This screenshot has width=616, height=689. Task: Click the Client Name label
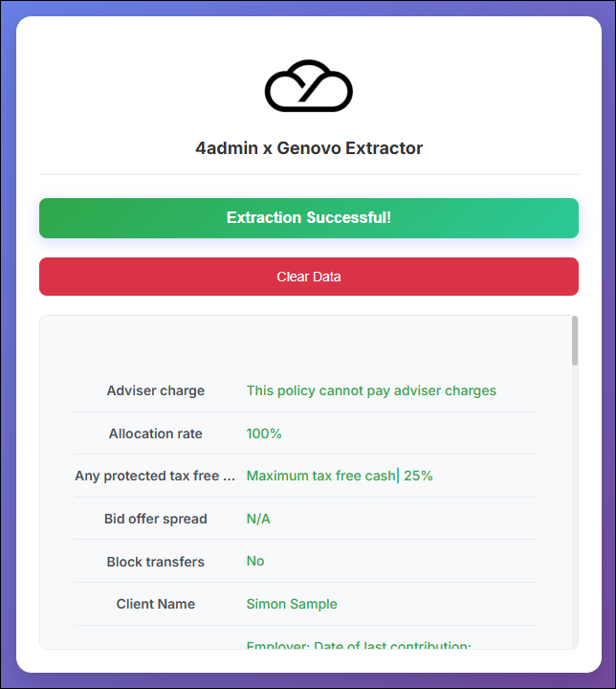156,604
